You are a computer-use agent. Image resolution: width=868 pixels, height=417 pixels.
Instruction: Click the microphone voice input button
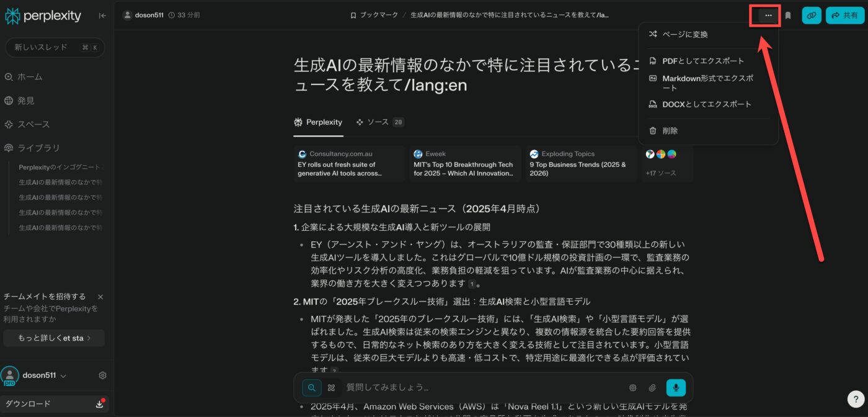point(675,388)
